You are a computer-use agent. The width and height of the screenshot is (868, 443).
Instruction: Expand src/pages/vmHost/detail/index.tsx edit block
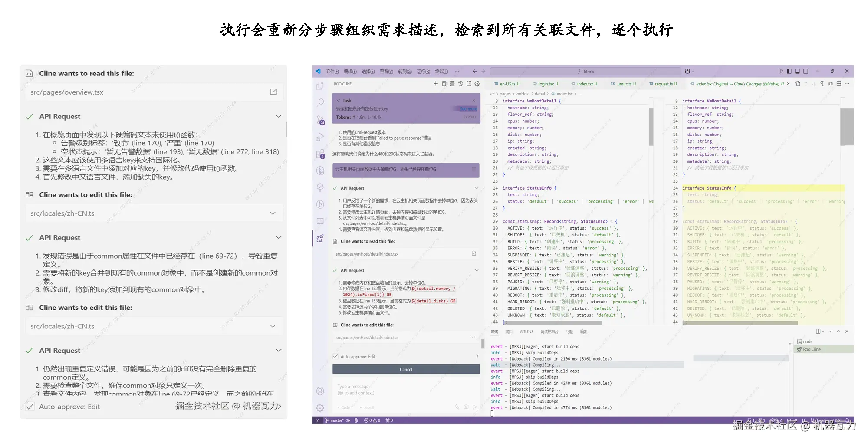[x=473, y=338]
